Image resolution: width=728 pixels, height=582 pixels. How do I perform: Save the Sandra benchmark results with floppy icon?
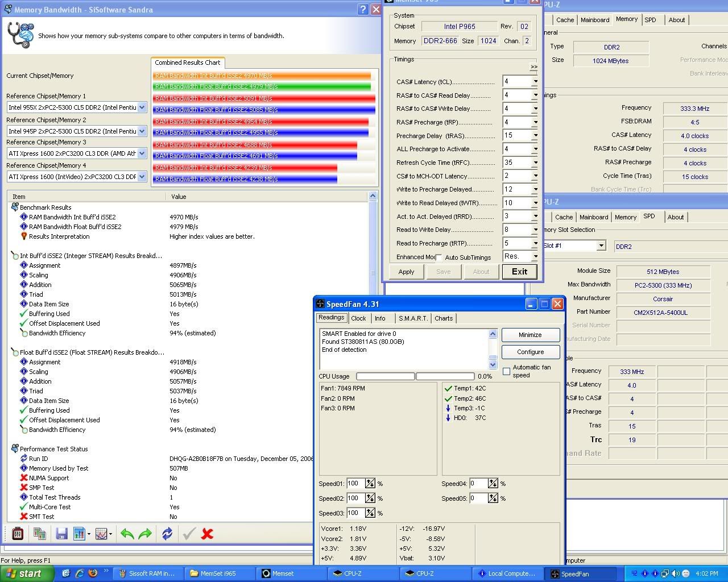point(62,534)
